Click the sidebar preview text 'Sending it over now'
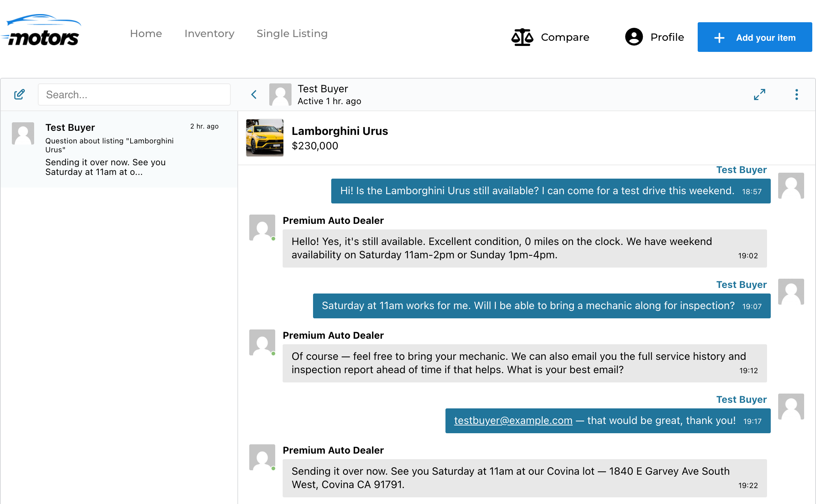Viewport: 816px width, 504px height. pos(105,167)
